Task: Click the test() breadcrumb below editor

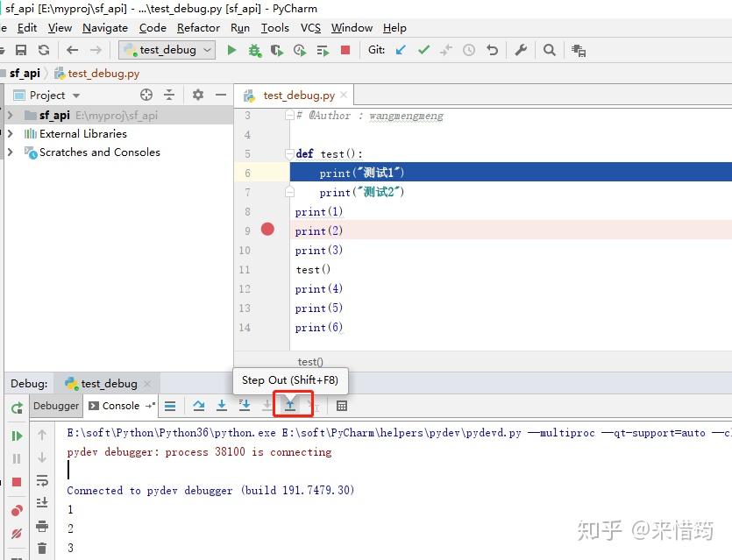Action: pos(310,362)
